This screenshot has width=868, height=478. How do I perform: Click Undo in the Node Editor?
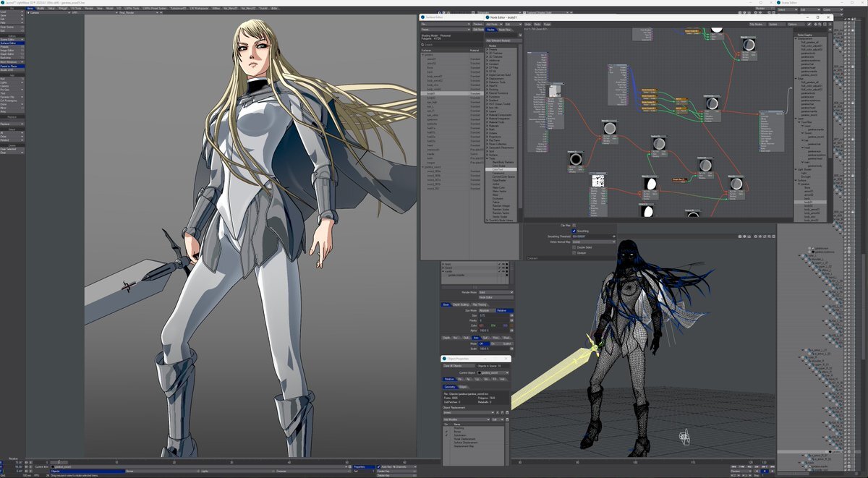tap(527, 24)
